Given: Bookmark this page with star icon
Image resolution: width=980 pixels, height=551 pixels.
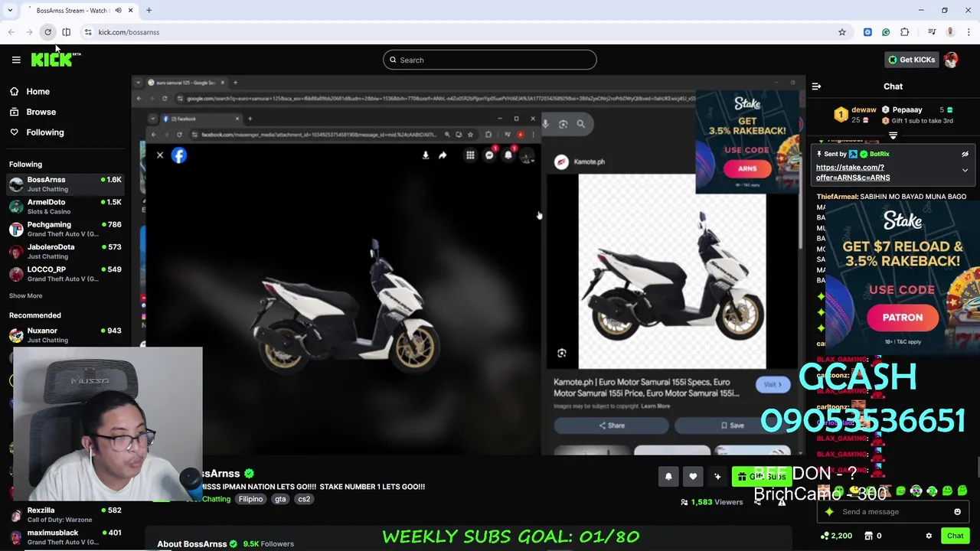Looking at the screenshot, I should (x=842, y=32).
